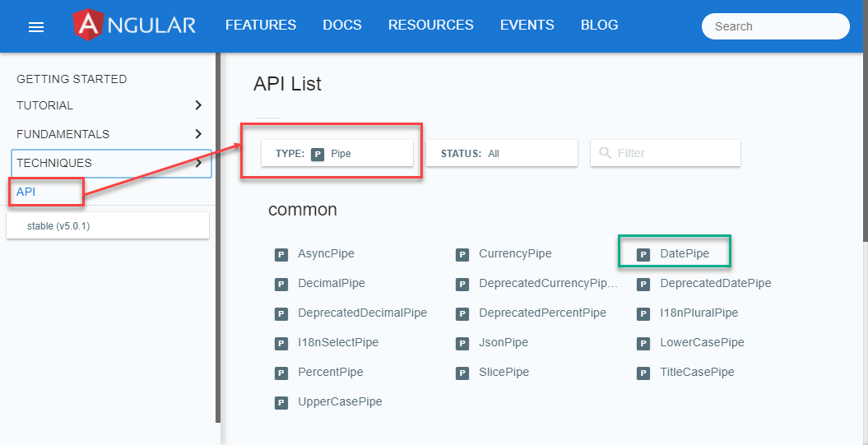Image resolution: width=868 pixels, height=445 pixels.
Task: Expand the TUTORIAL section chevron
Action: coord(197,105)
